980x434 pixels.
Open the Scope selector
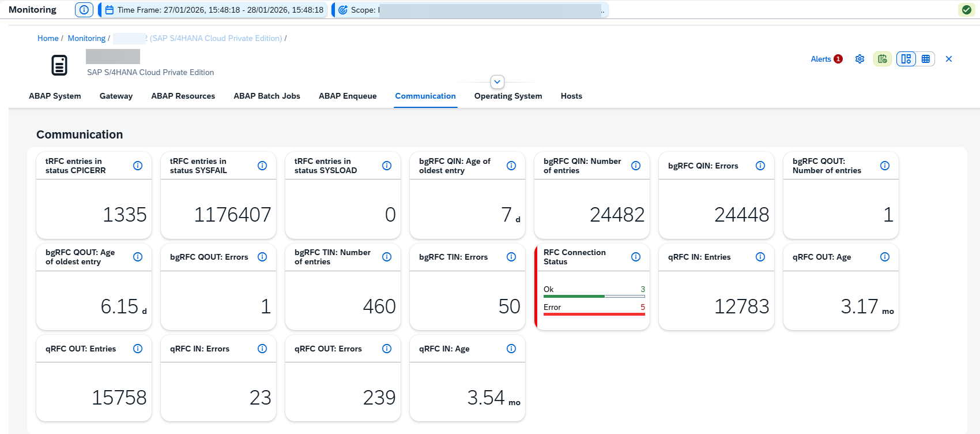tap(470, 10)
